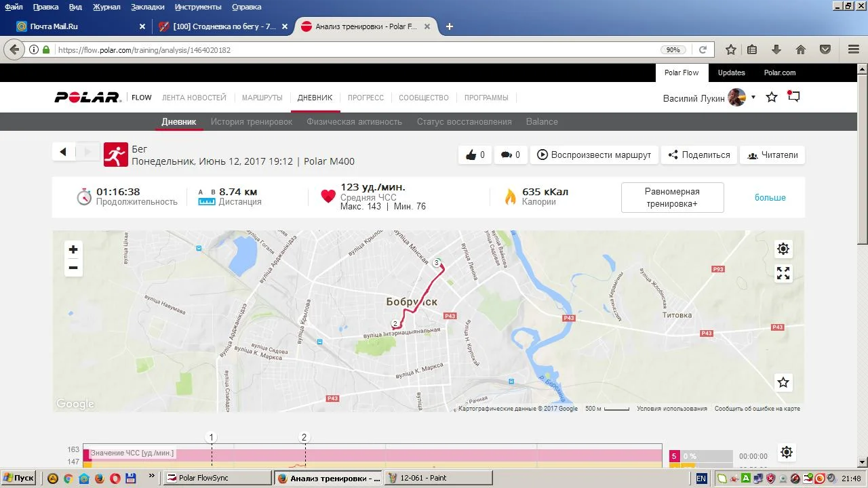Open the heart rate chart settings gear
Viewport: 868px width, 488px height.
coord(786,452)
